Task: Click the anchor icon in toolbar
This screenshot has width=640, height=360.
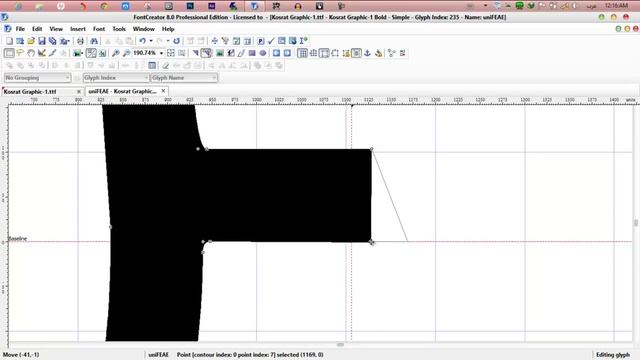Action: pyautogui.click(x=367, y=53)
